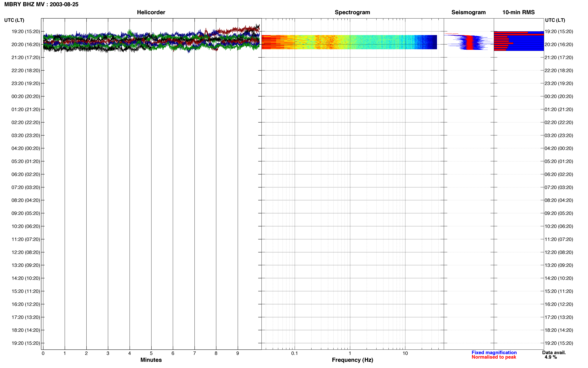Click the plot title 'MBRY BHZ MV : 2003-08-25'

coord(41,4)
